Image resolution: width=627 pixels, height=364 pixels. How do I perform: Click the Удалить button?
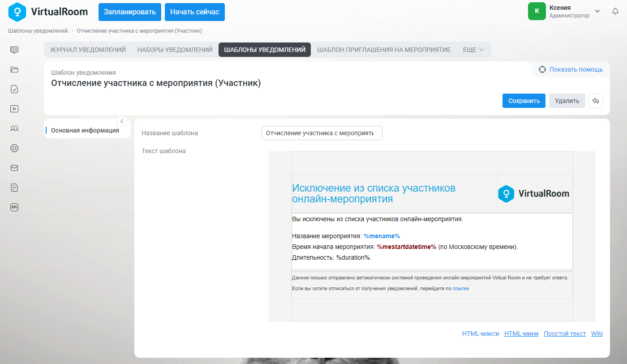[x=567, y=101]
